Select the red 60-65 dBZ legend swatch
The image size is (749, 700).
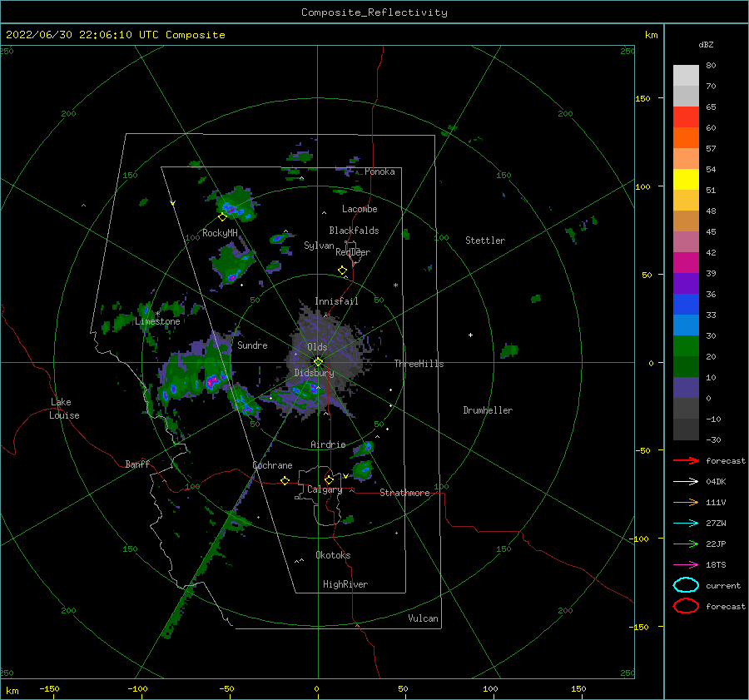(686, 117)
